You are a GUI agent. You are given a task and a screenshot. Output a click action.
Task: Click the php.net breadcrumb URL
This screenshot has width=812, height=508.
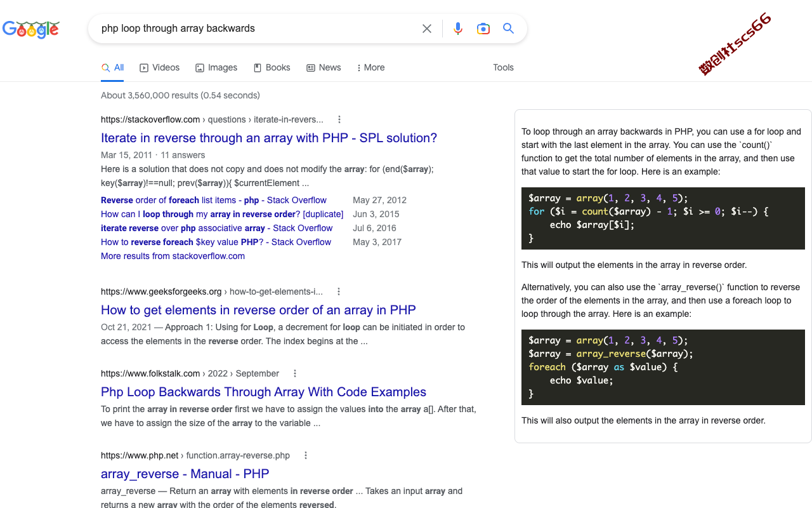point(195,455)
